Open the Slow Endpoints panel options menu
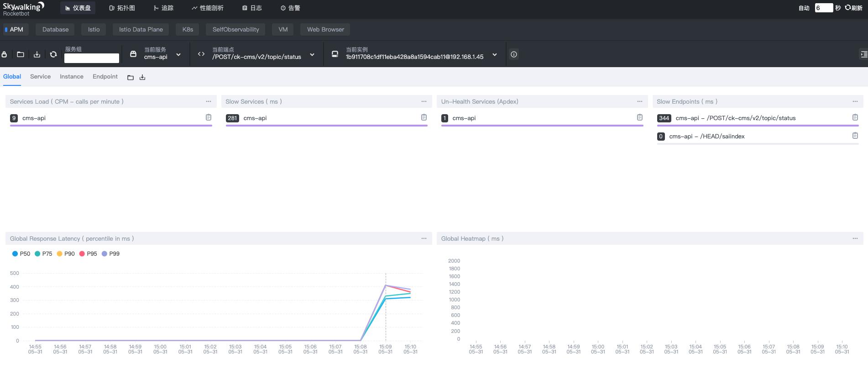 click(x=855, y=101)
